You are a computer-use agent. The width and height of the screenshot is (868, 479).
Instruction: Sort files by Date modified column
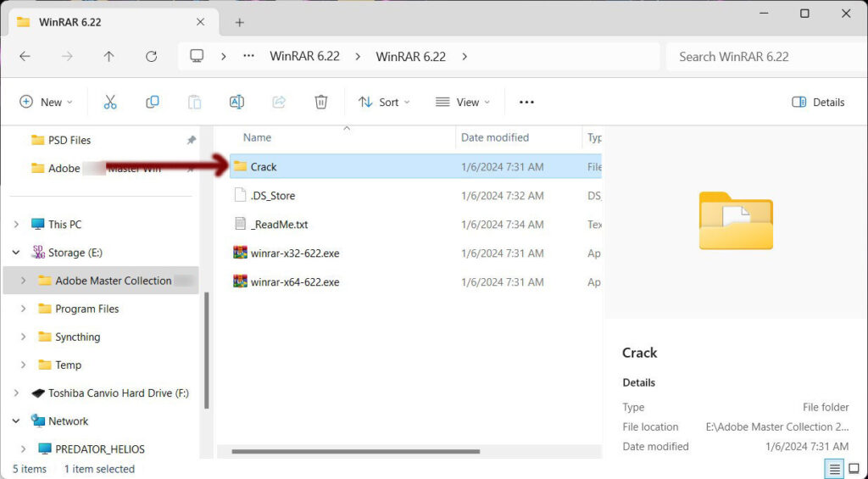[x=495, y=137]
